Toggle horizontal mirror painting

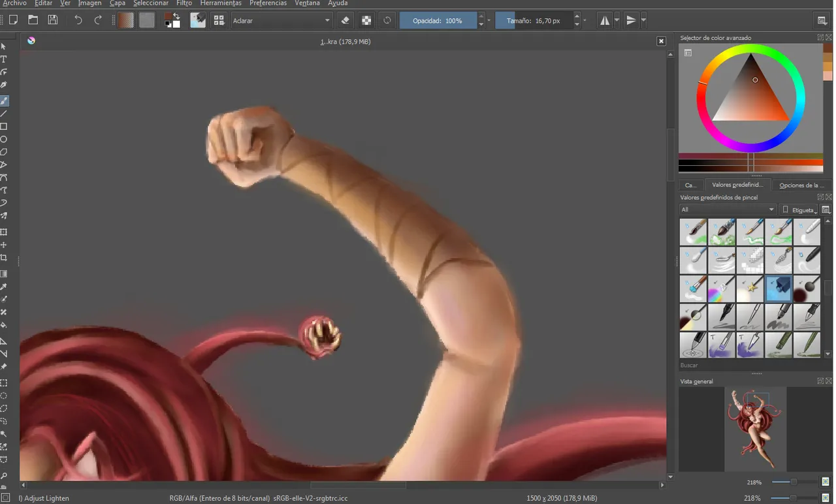(x=605, y=20)
